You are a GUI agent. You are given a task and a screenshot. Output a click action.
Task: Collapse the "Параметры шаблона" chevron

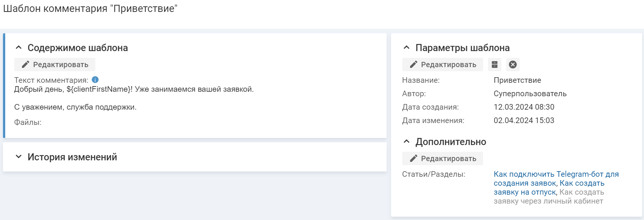click(x=406, y=48)
